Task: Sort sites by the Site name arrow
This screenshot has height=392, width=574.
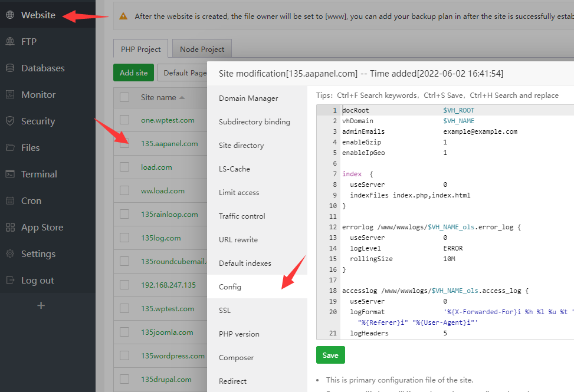Action: click(182, 98)
